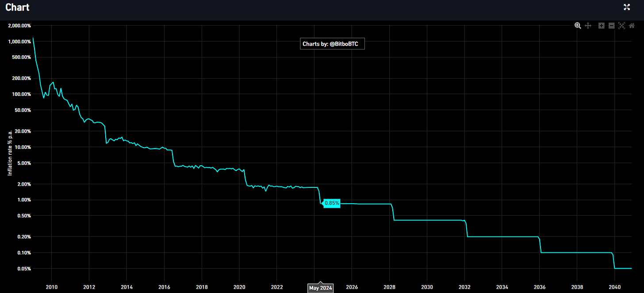644x293 pixels.
Task: Select the Zoom (magnifier) tool in the chart modebar
Action: click(578, 26)
